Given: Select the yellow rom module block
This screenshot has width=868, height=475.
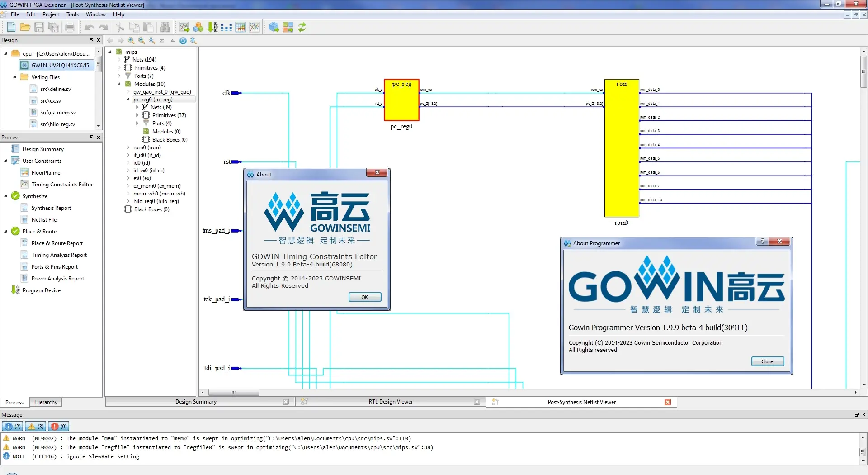Looking at the screenshot, I should click(x=622, y=148).
